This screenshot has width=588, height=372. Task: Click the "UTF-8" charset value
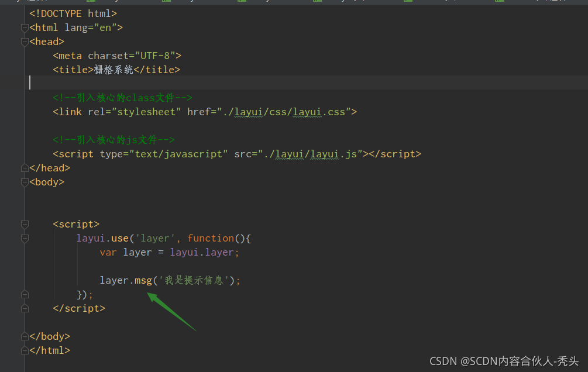click(155, 56)
